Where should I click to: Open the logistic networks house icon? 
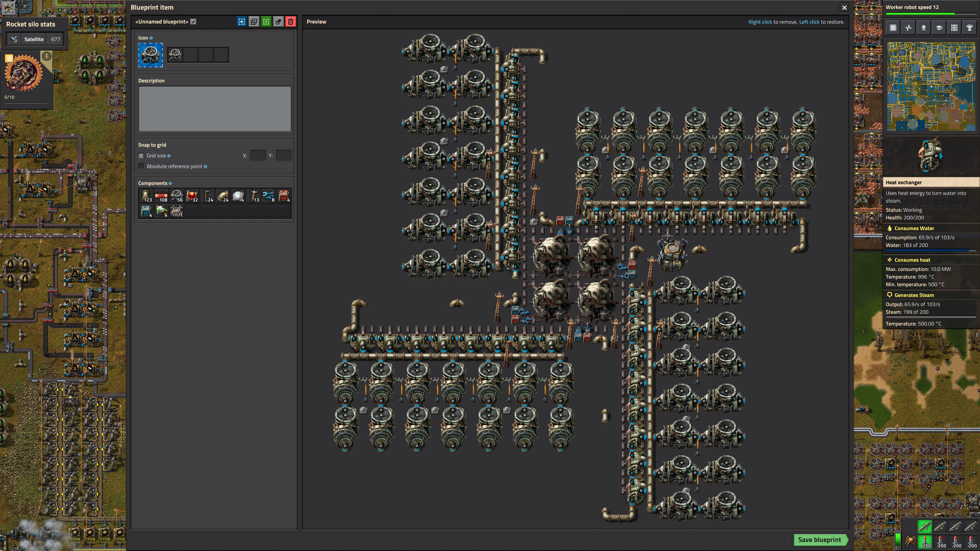924,28
